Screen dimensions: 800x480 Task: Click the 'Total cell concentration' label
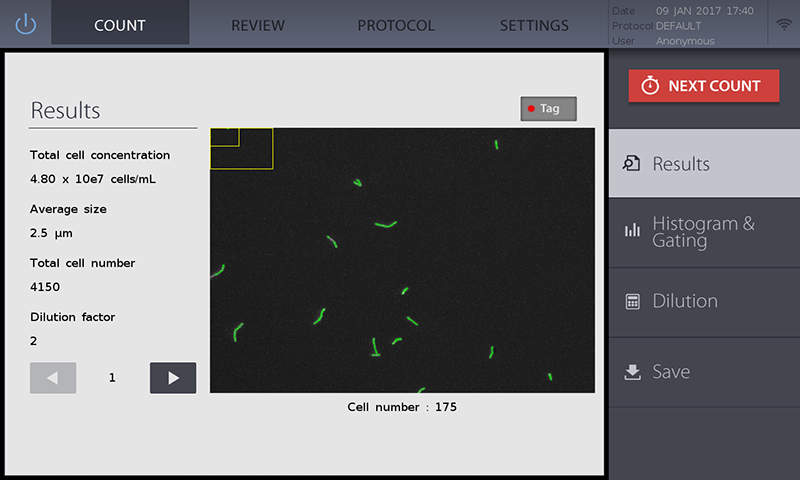100,155
